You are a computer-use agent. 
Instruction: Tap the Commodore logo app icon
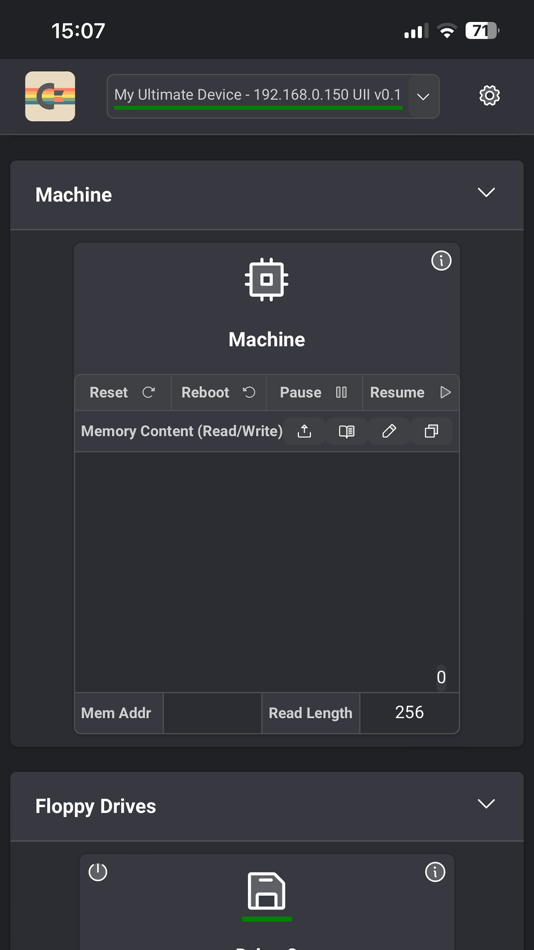(x=50, y=96)
